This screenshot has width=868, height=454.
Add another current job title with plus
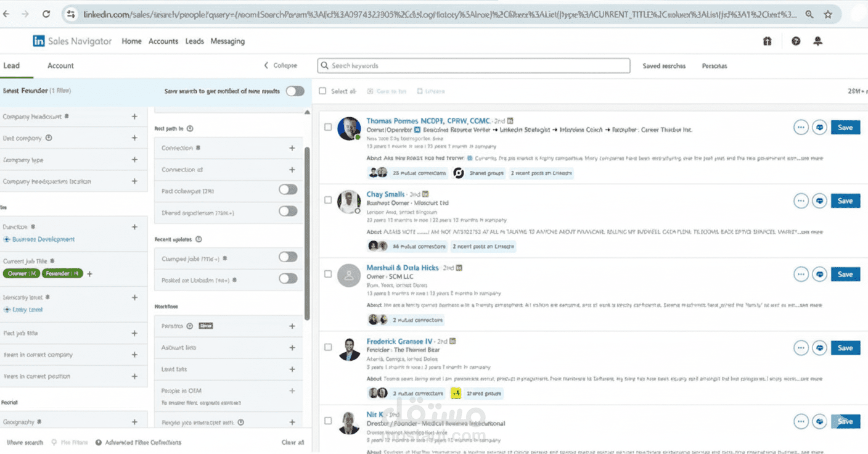89,274
